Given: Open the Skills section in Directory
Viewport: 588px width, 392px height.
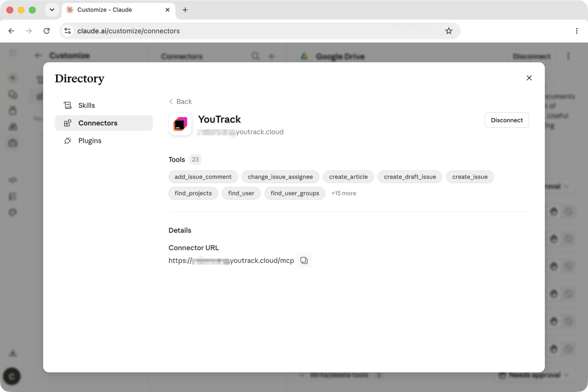Looking at the screenshot, I should click(104, 106).
